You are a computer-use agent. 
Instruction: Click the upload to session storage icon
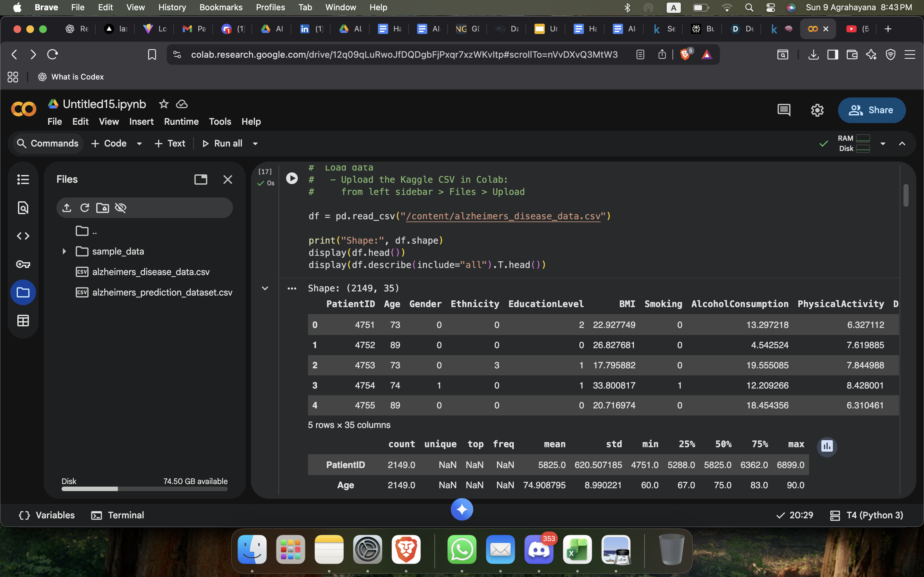point(67,208)
